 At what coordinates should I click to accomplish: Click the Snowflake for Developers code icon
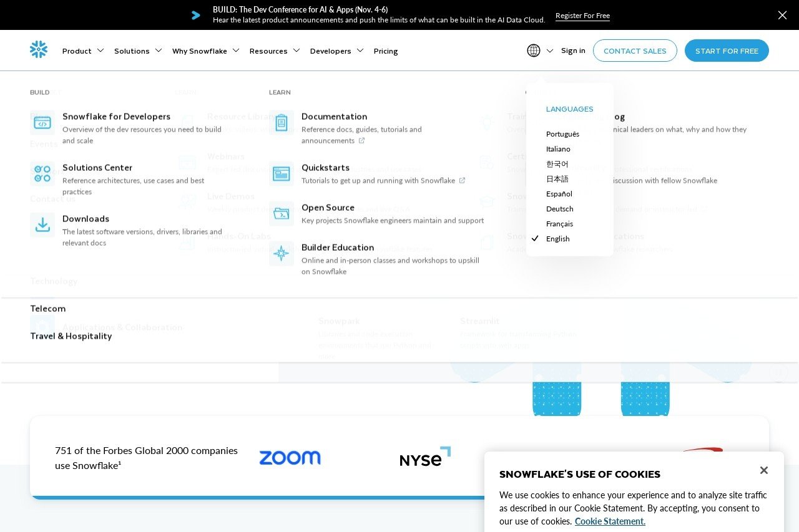(x=42, y=123)
